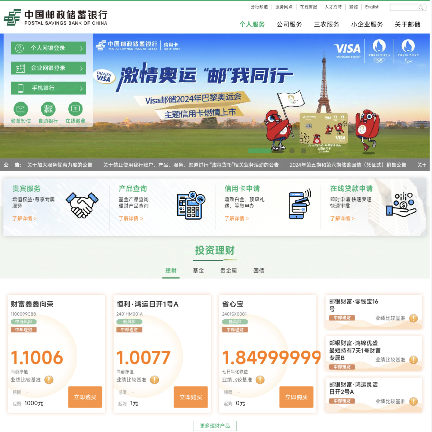Screen dimensions: 432x432
Task: Click 立即购买 on the 省心宝 card
Action: (x=296, y=397)
